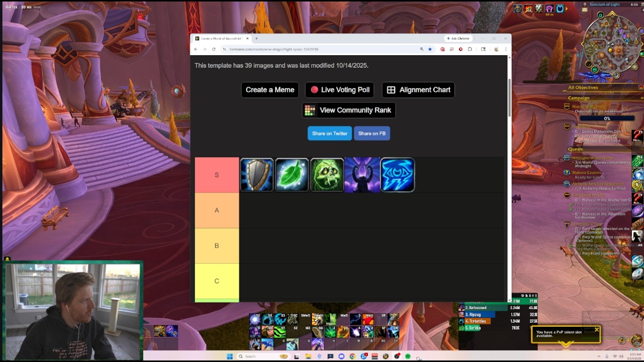Click the Sanctum of Light zone text

(x=605, y=5)
